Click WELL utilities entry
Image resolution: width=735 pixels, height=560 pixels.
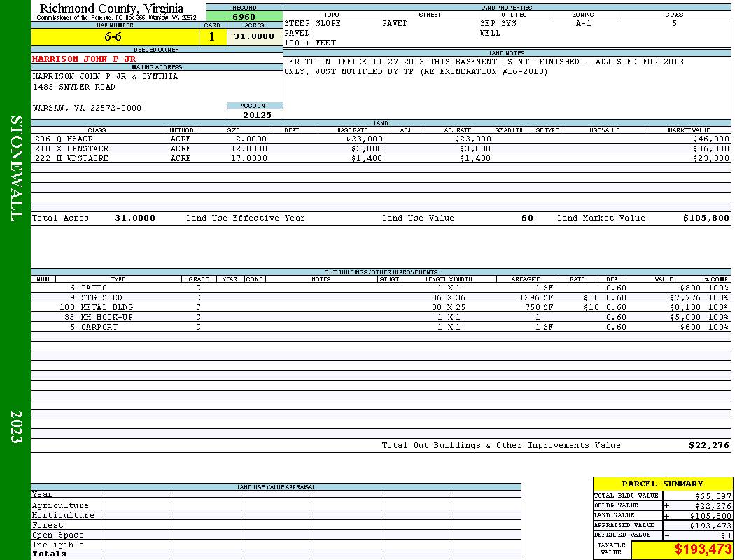[x=490, y=34]
